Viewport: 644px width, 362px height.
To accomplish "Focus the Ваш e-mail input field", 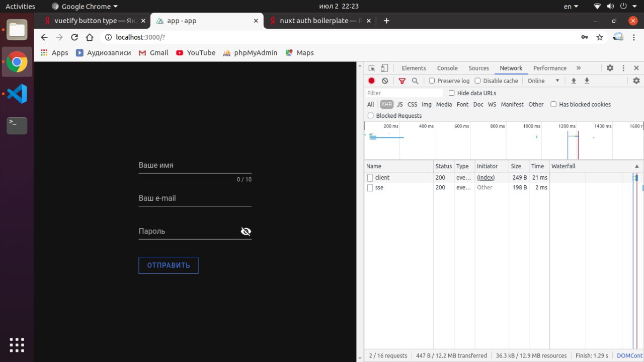I will (x=195, y=198).
